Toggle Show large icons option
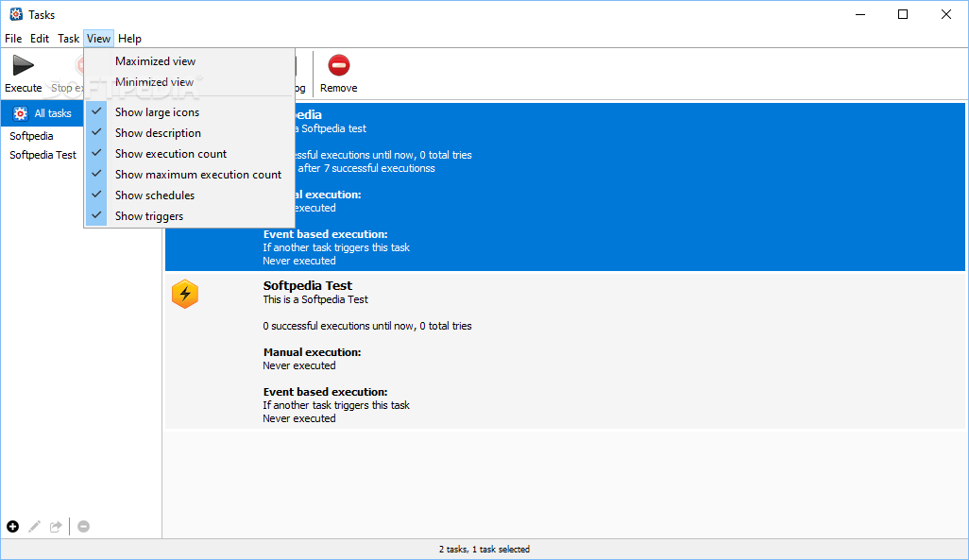Screen dimensions: 969x560 click(189, 111)
